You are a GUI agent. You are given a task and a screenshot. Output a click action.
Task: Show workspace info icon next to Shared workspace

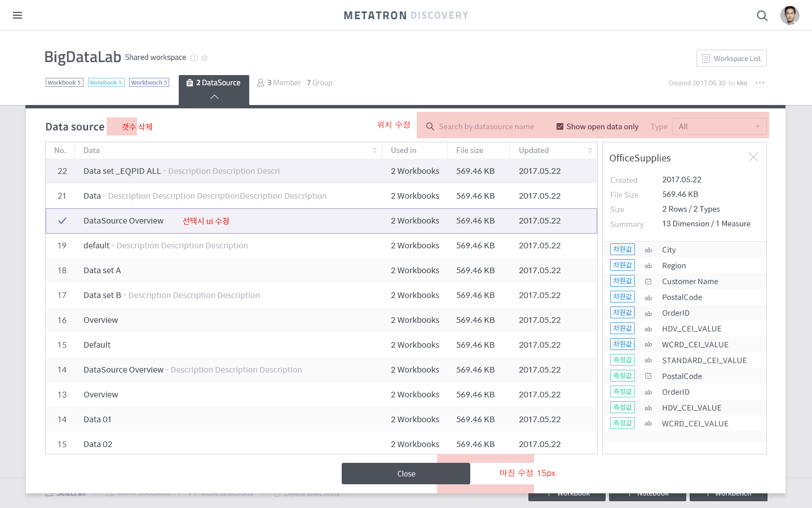tap(194, 58)
